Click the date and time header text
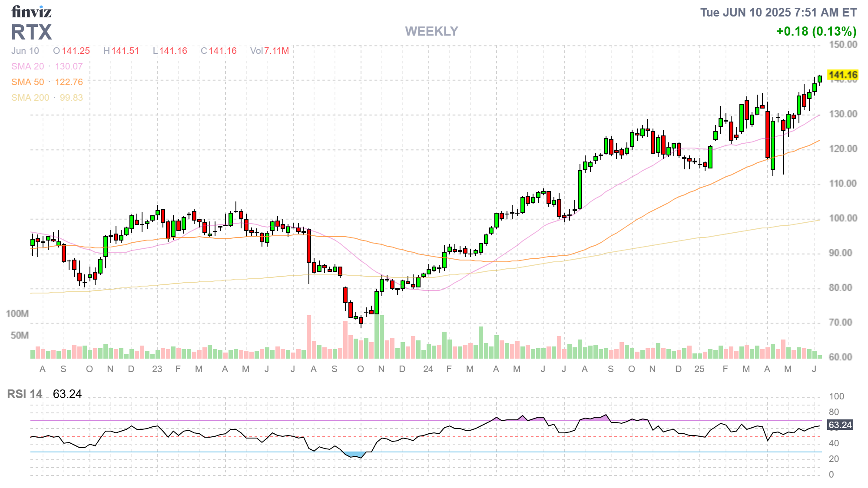 778,12
